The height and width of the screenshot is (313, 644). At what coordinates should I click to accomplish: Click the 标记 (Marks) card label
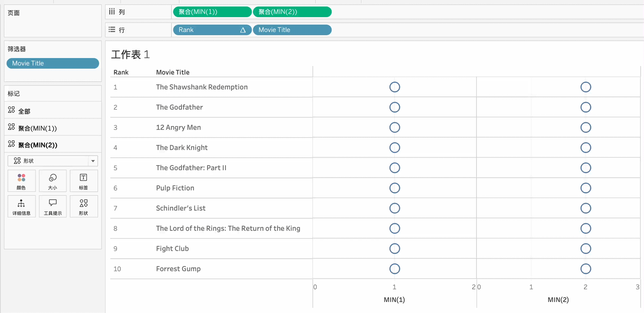tap(14, 93)
